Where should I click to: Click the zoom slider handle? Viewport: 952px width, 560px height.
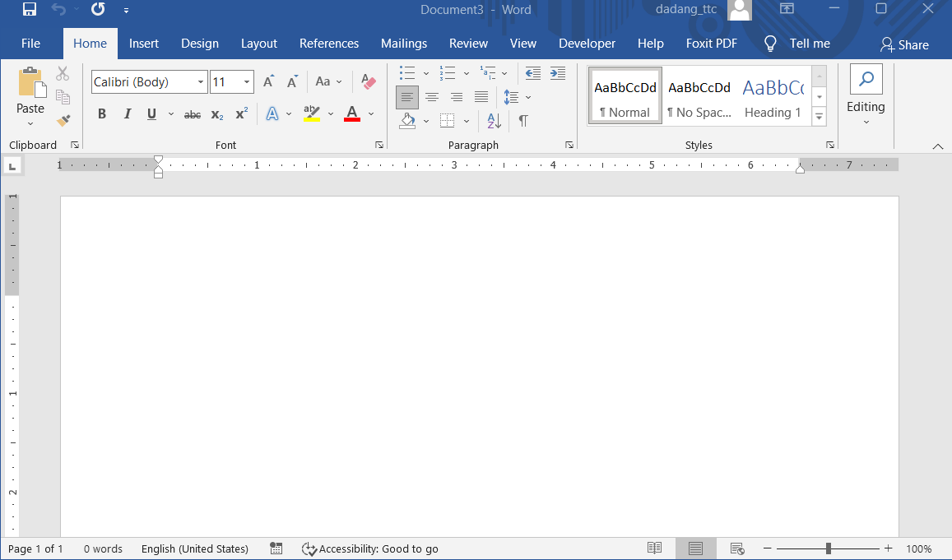828,548
